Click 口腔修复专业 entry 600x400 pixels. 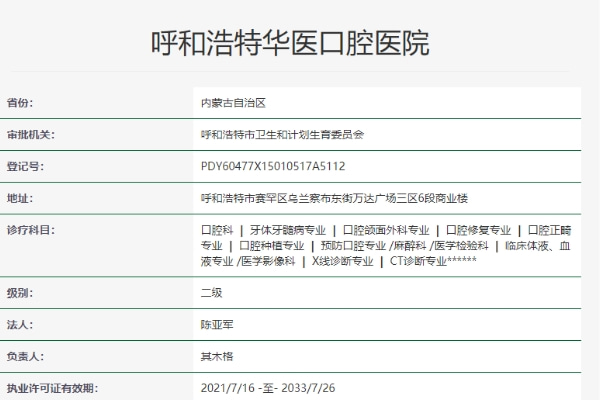478,230
